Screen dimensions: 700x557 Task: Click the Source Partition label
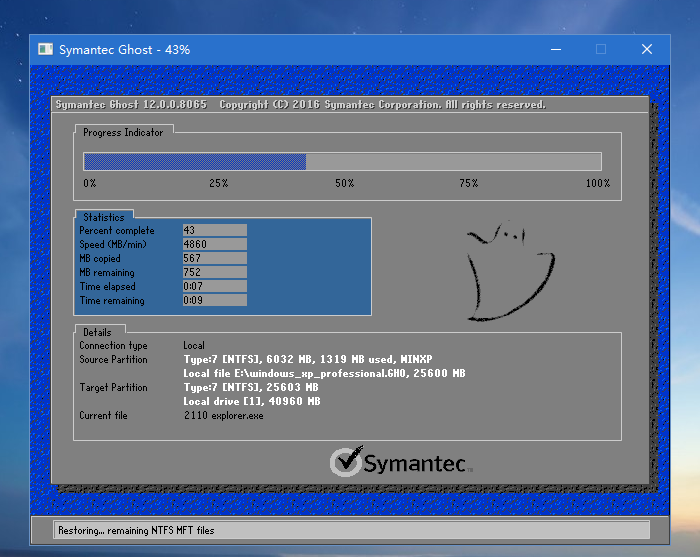click(113, 359)
